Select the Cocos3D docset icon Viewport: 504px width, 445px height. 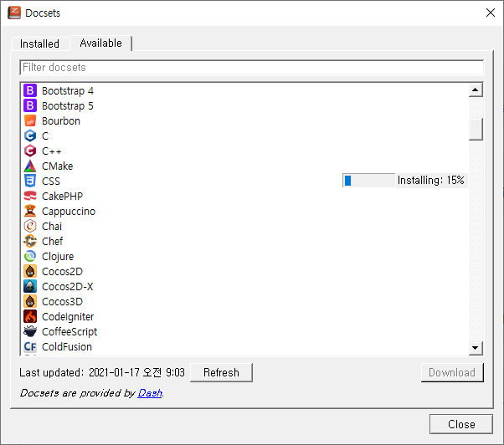coord(30,301)
